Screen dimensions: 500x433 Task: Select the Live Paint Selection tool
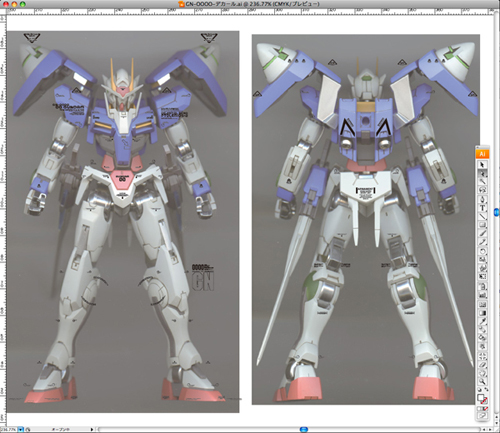coord(482,347)
